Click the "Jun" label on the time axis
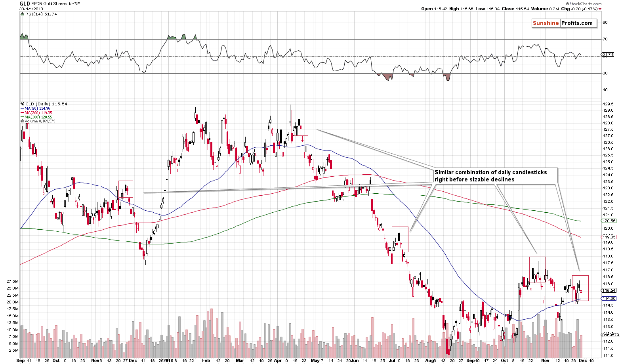The height and width of the screenshot is (364, 620). coord(355,361)
